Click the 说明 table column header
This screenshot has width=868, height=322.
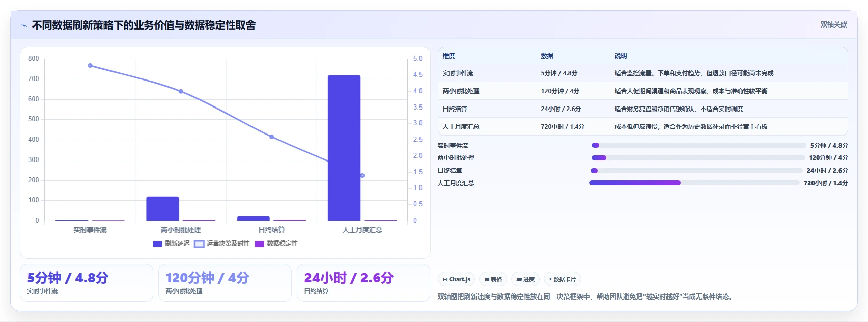(621, 56)
